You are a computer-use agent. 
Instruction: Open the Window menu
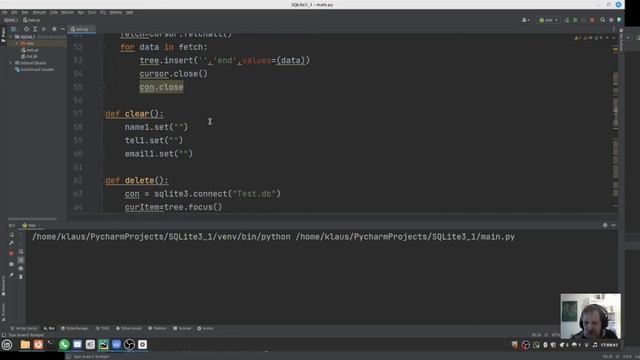[x=116, y=13]
